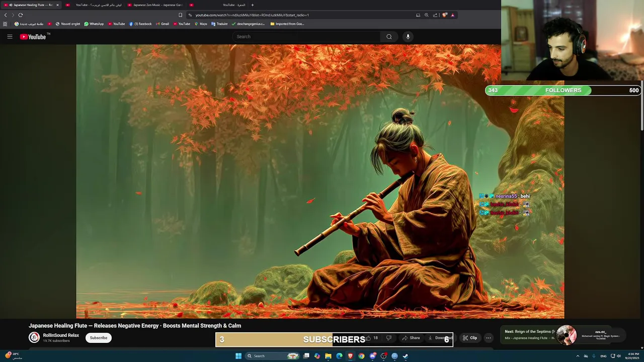Show hidden system tray icons
The height and width of the screenshot is (362, 644).
(578, 356)
